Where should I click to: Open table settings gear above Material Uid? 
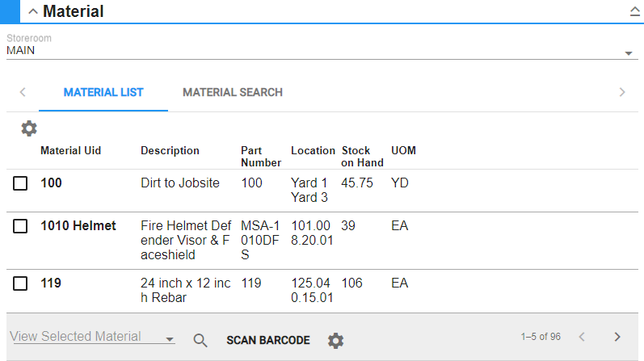point(29,128)
